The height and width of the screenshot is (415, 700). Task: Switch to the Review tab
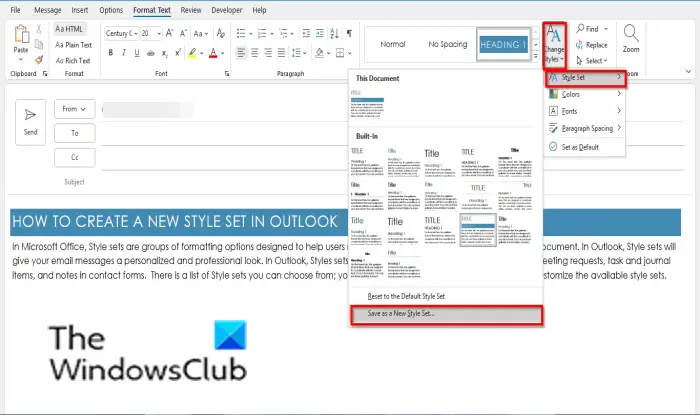point(191,9)
